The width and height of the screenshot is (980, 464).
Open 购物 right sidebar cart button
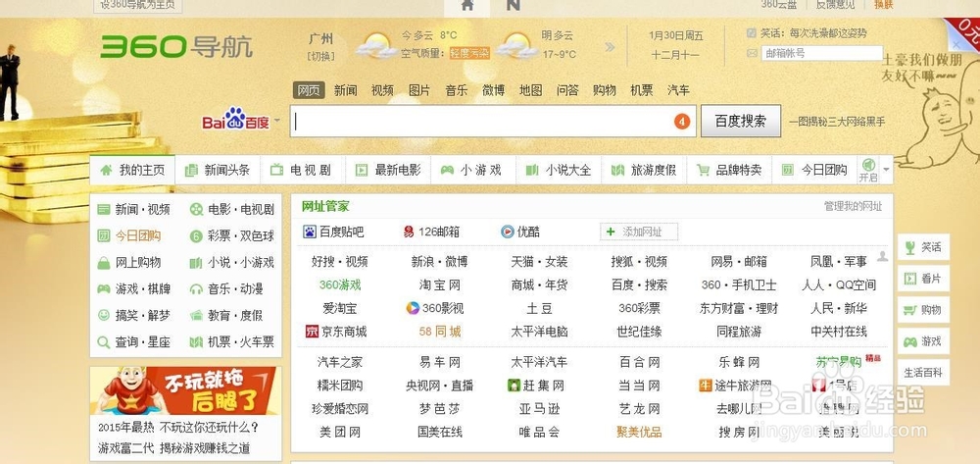click(924, 310)
